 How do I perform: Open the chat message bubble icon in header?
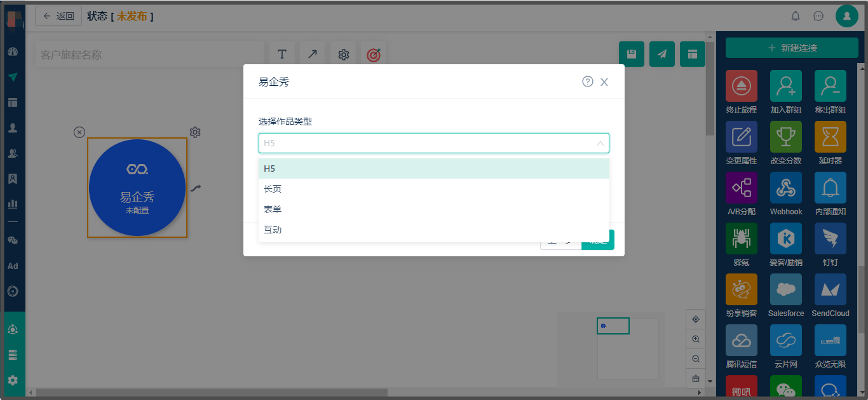point(818,16)
